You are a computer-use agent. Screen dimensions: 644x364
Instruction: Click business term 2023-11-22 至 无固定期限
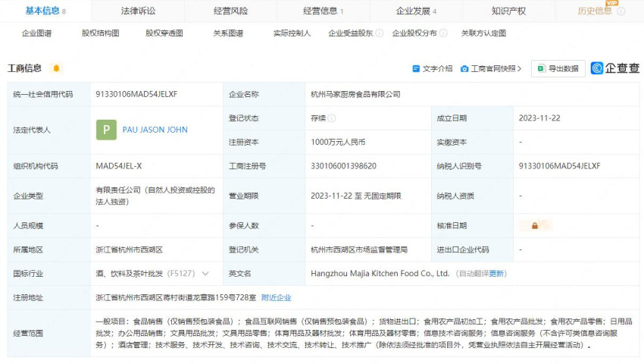[x=355, y=196]
